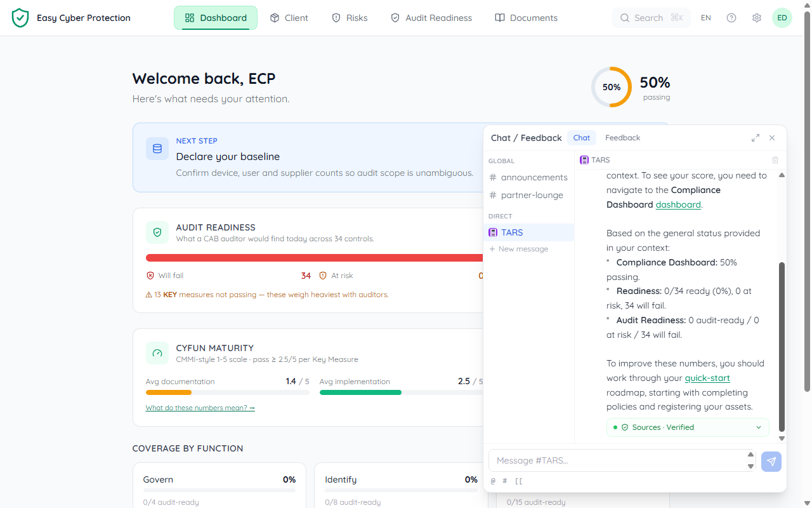This screenshot has width=812, height=508.
Task: Click message box up arrow
Action: [x=750, y=455]
